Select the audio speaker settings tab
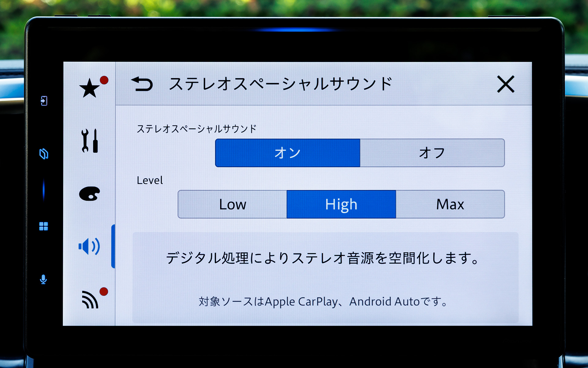Image resolution: width=588 pixels, height=368 pixels. 89,246
